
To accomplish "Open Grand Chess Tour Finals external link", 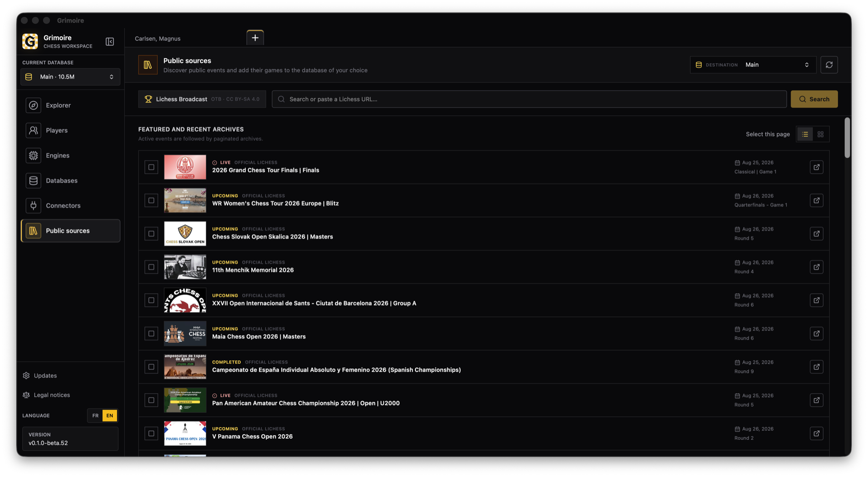I will point(816,167).
